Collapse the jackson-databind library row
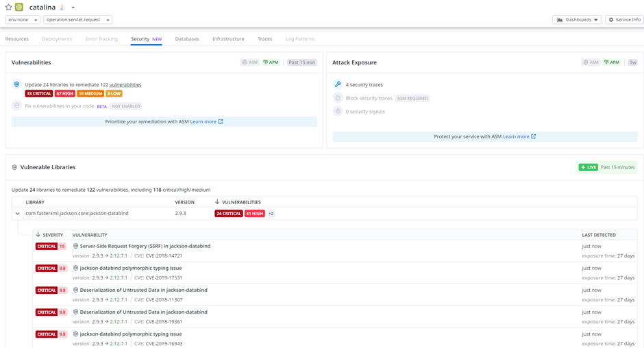Viewport: 644px width, 348px height. (17, 214)
